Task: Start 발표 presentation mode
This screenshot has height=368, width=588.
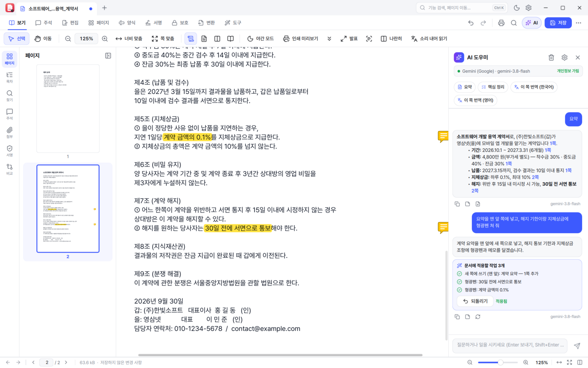Action: 349,39
